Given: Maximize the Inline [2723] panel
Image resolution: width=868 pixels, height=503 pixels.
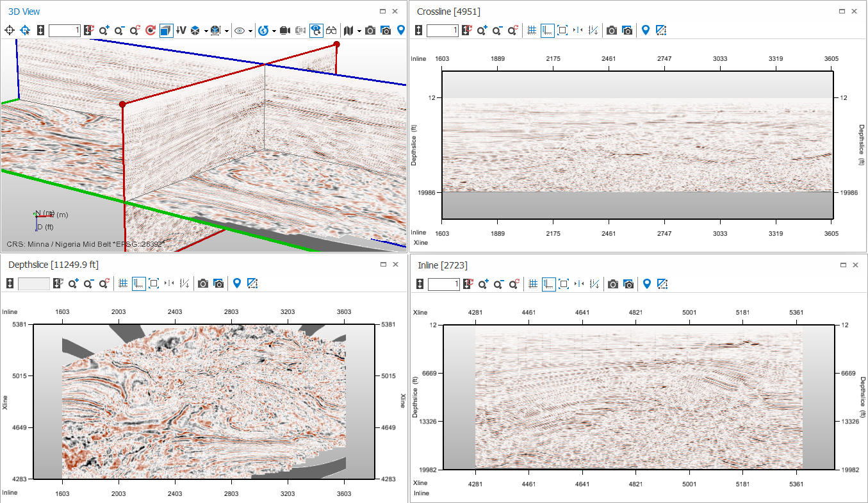Looking at the screenshot, I should 843,265.
